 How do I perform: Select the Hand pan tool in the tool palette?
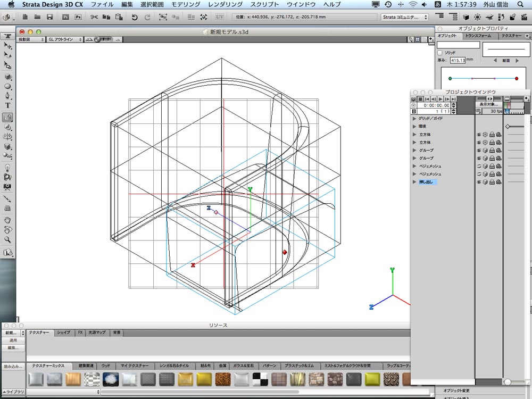[7, 220]
